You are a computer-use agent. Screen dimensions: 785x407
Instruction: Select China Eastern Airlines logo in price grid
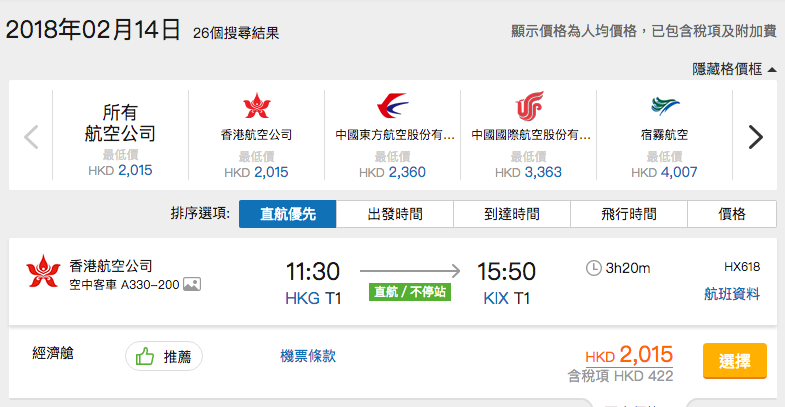[x=392, y=106]
